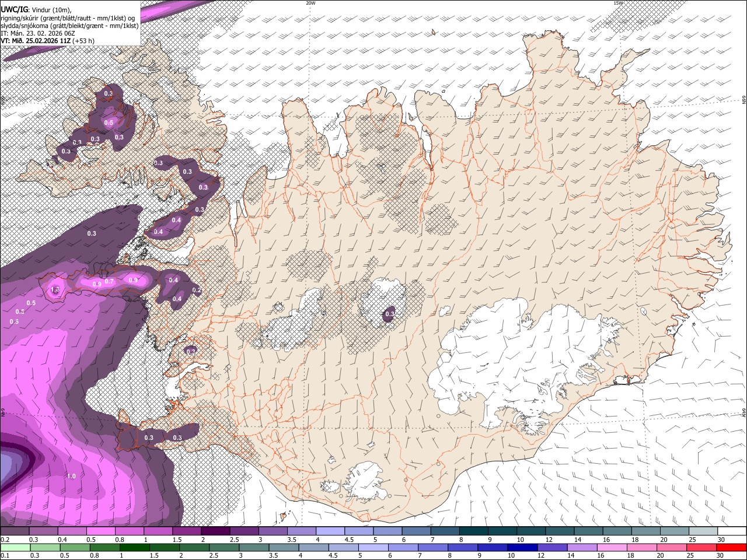The image size is (747, 560).
Task: Click the 0.7 precipitation value on map
Action: 109,282
